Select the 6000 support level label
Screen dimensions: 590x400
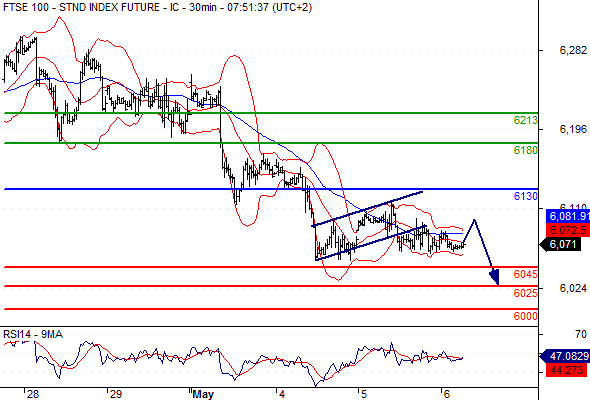525,316
